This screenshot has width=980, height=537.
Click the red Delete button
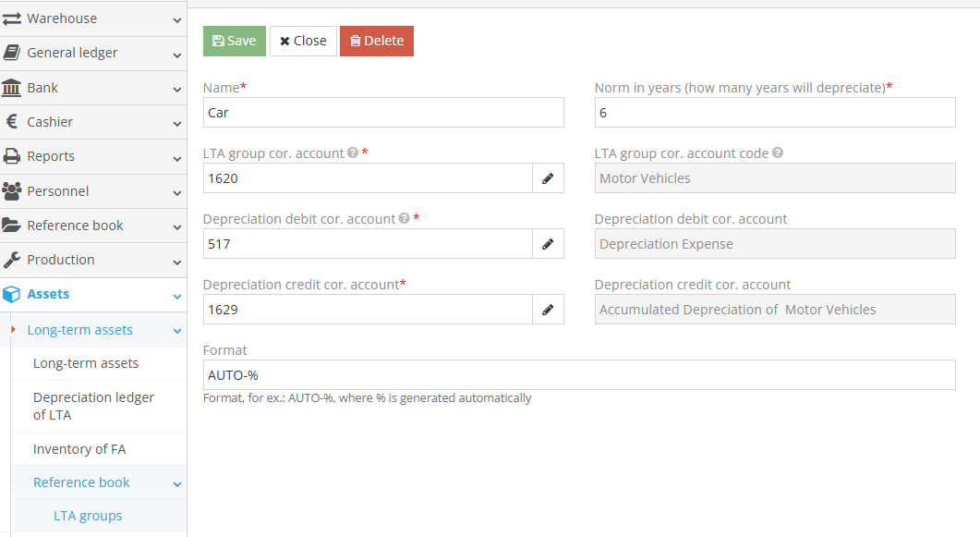tap(376, 41)
